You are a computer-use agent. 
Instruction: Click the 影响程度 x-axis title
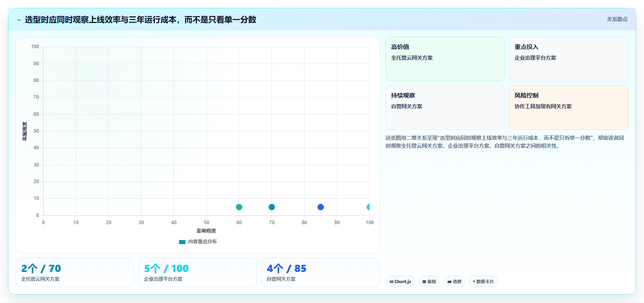(206, 231)
